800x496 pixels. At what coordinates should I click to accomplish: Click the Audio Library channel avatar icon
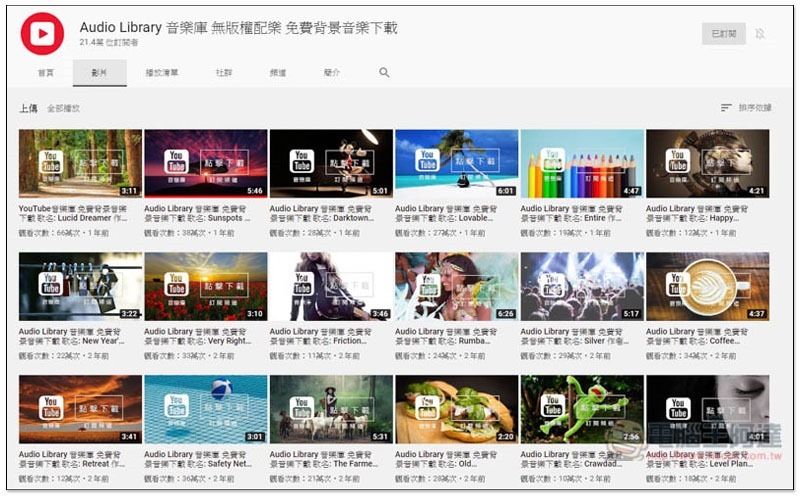click(42, 33)
